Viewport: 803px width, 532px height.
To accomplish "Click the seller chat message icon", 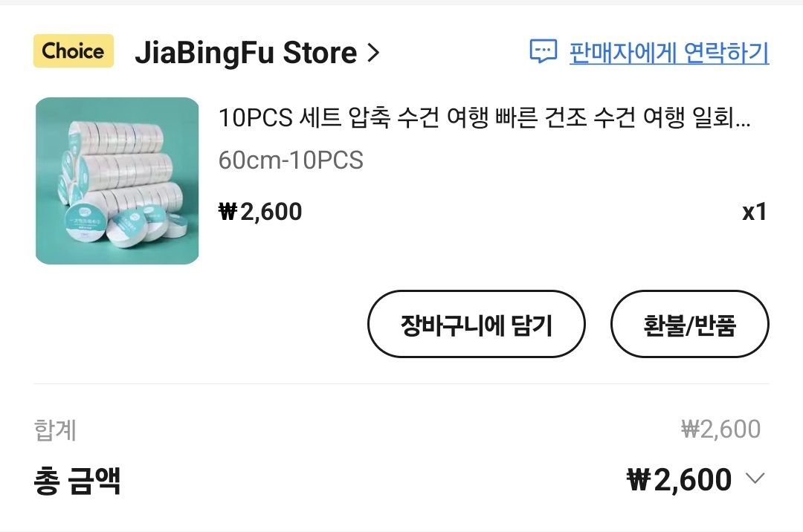I will click(x=543, y=51).
